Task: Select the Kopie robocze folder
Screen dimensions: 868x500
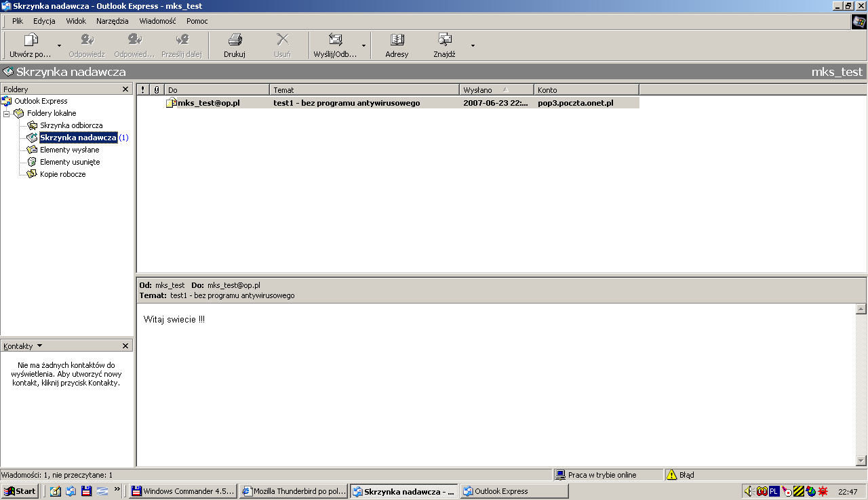Action: click(x=62, y=174)
